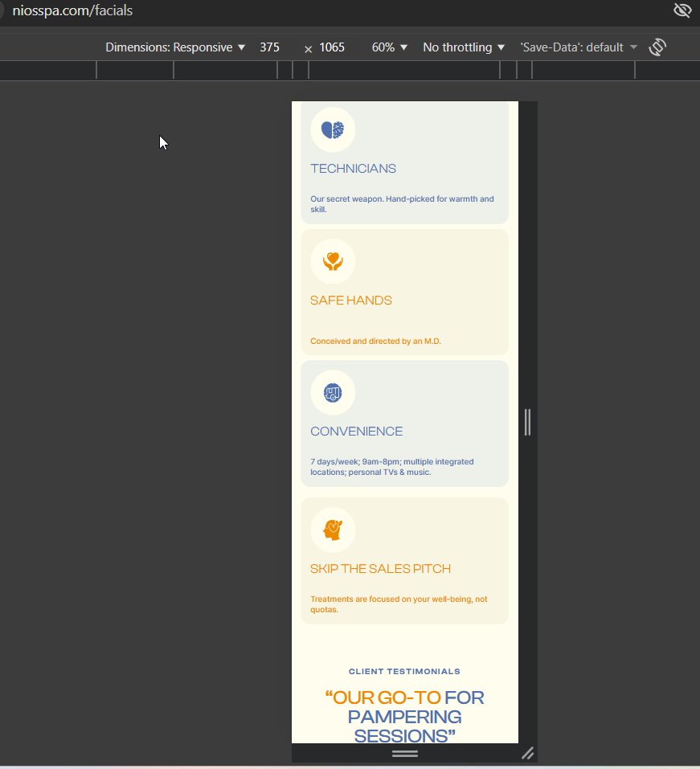Open the 'Save-Data': default dropdown
The image size is (700, 769).
pyautogui.click(x=579, y=47)
